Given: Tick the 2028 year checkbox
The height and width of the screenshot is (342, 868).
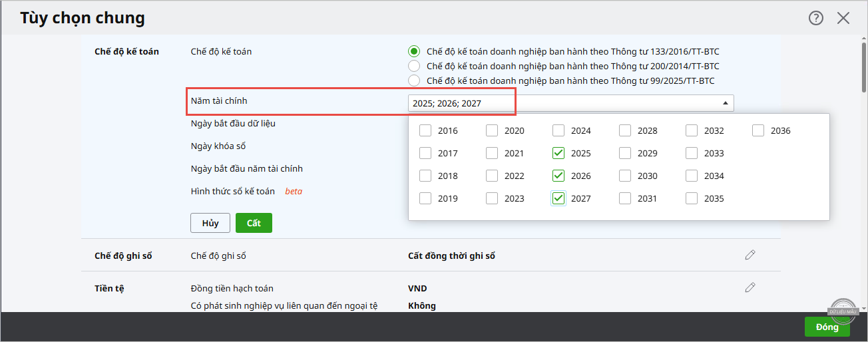Looking at the screenshot, I should [x=625, y=130].
